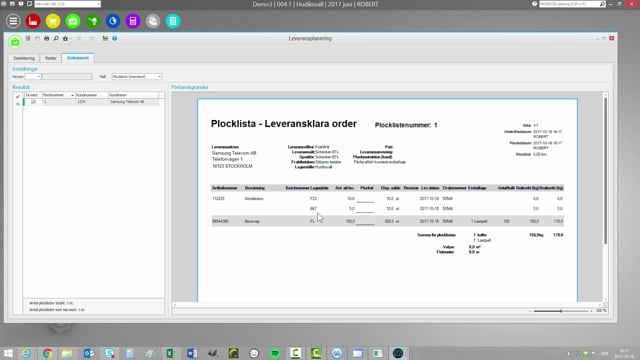
Task: Open the dark green module icon
Action: pos(93,21)
